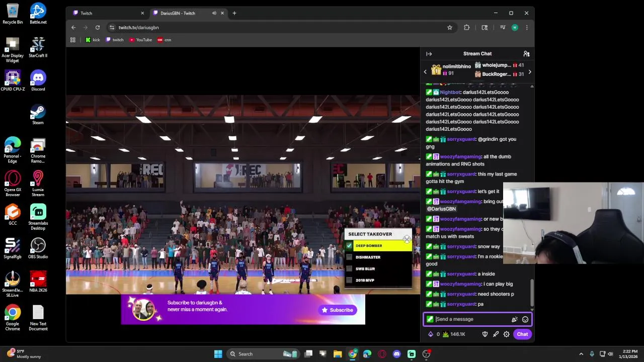Select 2018 MVP takeover checkbox
The height and width of the screenshot is (362, 644).
[x=349, y=281]
